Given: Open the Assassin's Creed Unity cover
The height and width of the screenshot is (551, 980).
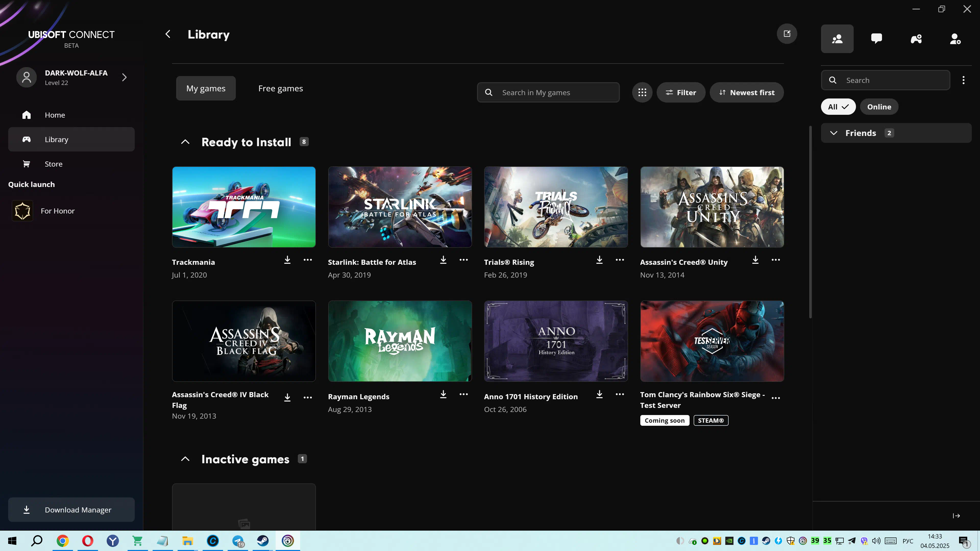Looking at the screenshot, I should pyautogui.click(x=712, y=207).
